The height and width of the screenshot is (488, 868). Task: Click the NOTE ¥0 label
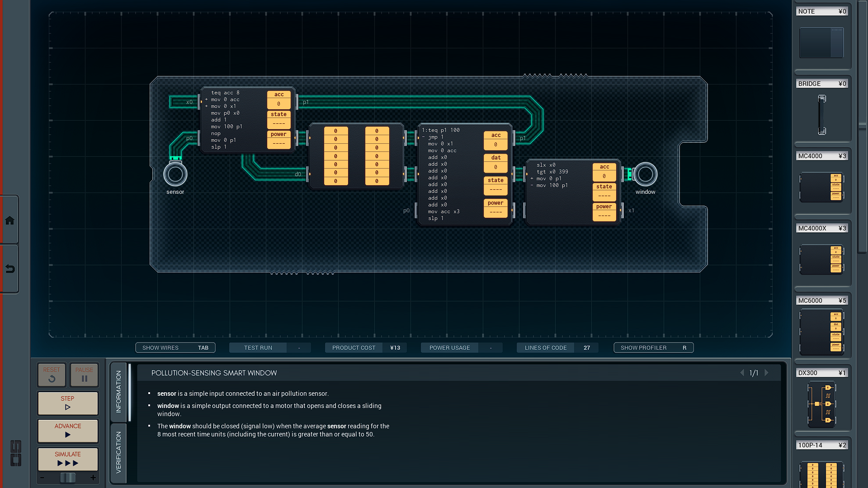(821, 11)
